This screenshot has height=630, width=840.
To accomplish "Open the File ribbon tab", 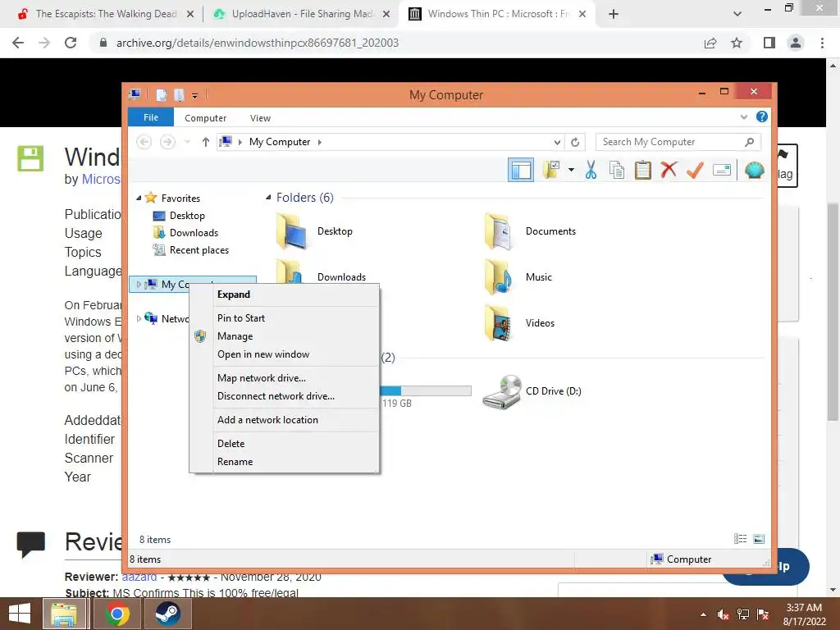I will coord(151,117).
